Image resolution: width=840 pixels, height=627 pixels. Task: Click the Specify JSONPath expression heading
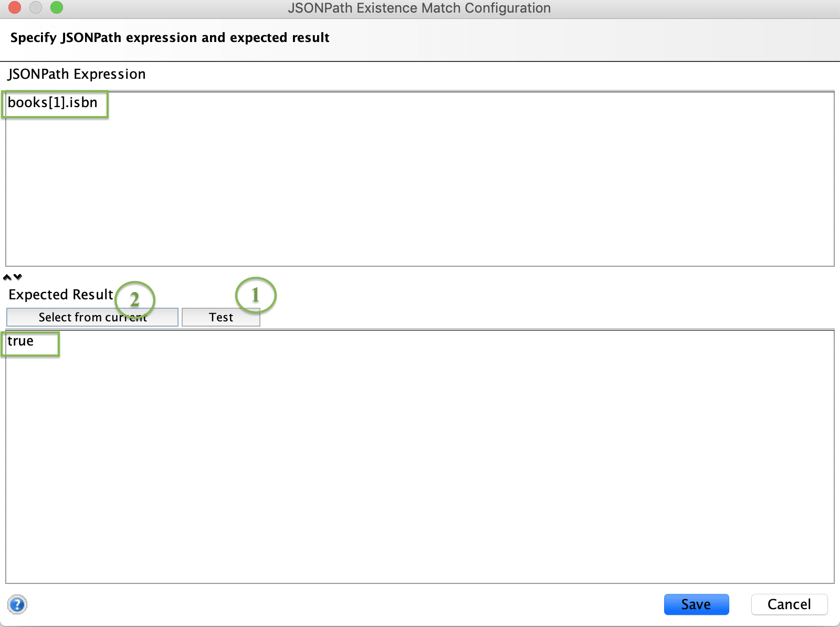169,37
